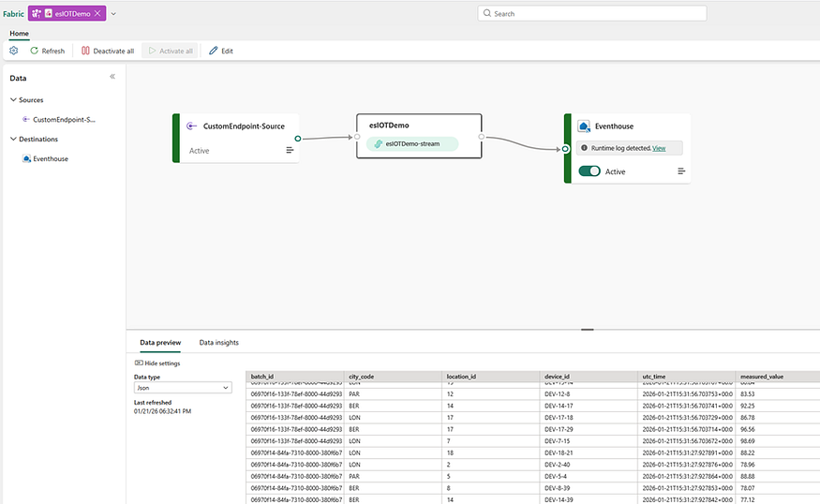Click measured value 96.56
The height and width of the screenshot is (504, 820).
pyautogui.click(x=747, y=429)
